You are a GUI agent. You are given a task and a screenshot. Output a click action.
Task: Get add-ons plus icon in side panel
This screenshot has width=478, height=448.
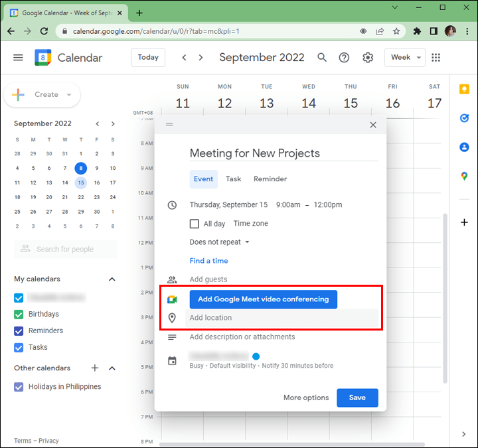tap(464, 222)
